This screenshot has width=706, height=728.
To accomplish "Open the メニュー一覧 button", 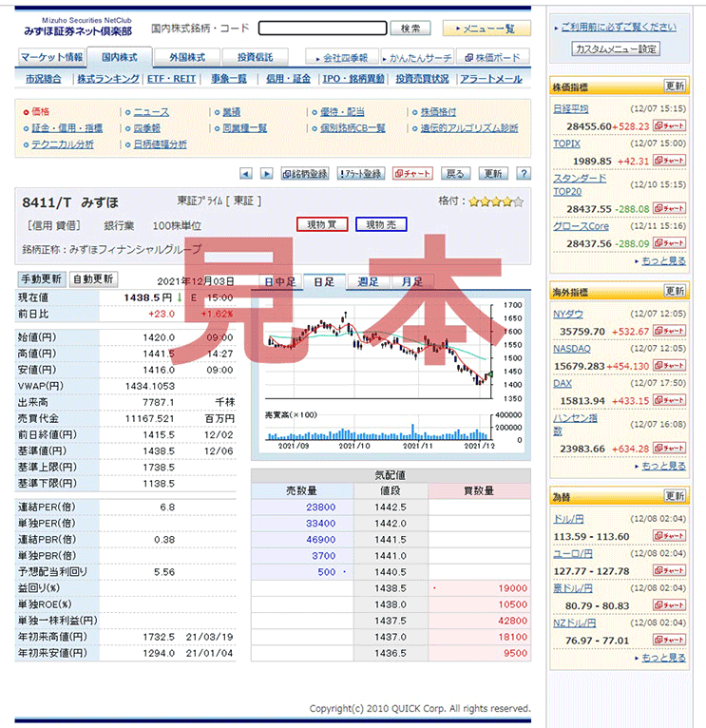I will [x=487, y=29].
